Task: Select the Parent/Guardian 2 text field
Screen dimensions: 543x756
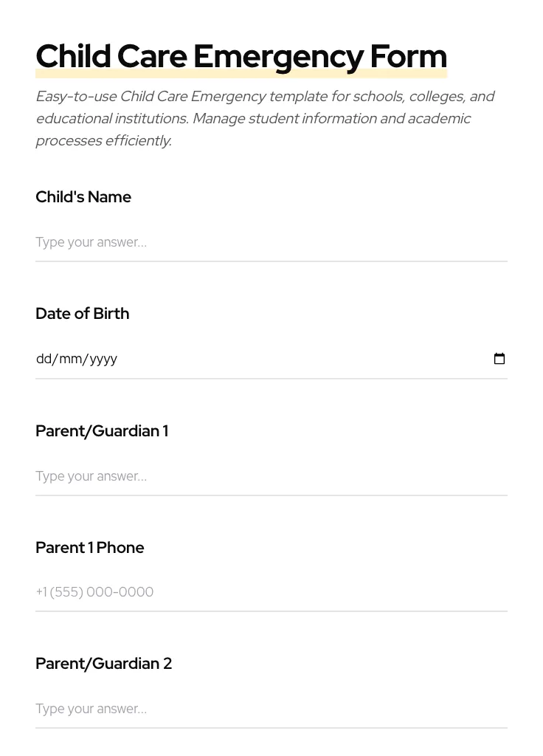Action: pyautogui.click(x=221, y=709)
